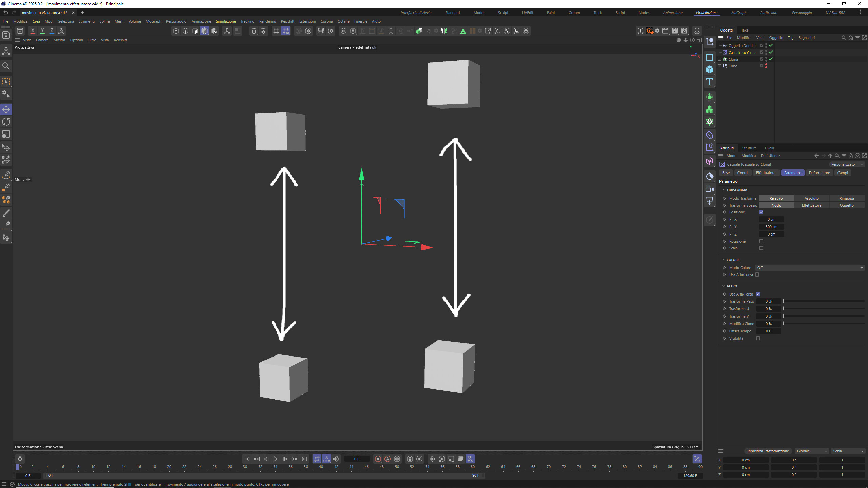
Task: Select the Assoluto transform mode button
Action: [x=811, y=198]
